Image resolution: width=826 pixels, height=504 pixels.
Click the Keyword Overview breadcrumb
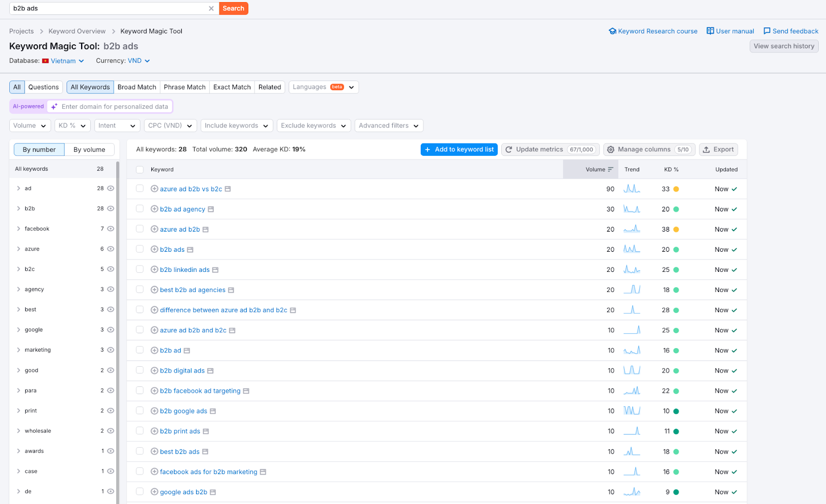(x=77, y=31)
